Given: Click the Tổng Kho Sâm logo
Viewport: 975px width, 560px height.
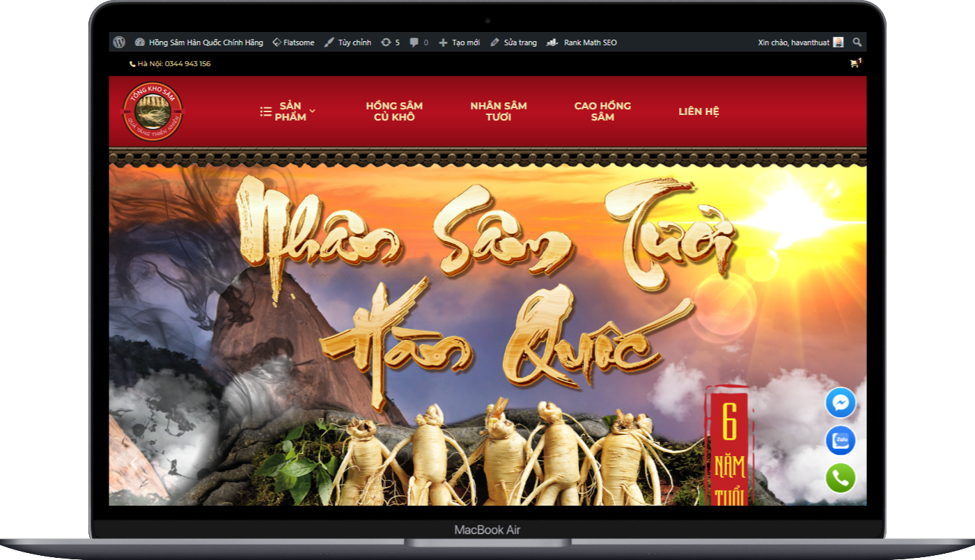Looking at the screenshot, I should (x=153, y=111).
